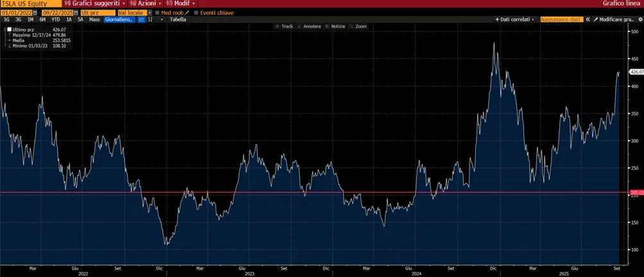
Task: Open the Tabella view
Action: coord(178,19)
